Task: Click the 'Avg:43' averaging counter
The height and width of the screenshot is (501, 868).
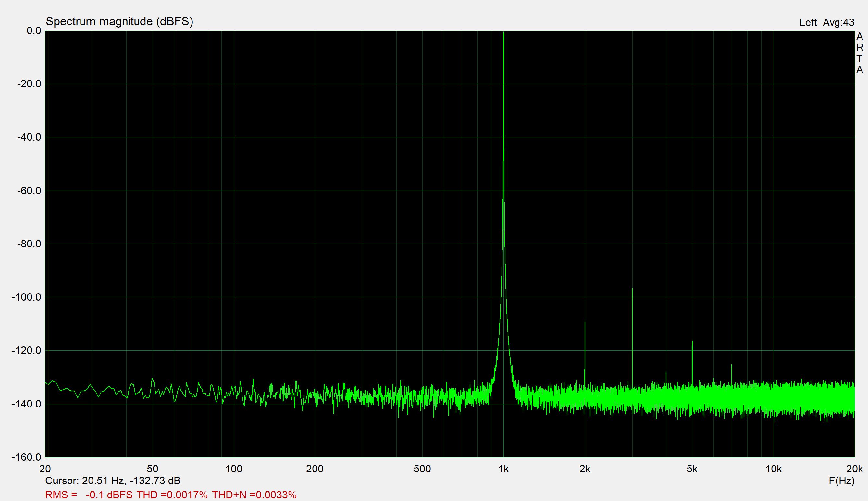Action: pos(838,22)
